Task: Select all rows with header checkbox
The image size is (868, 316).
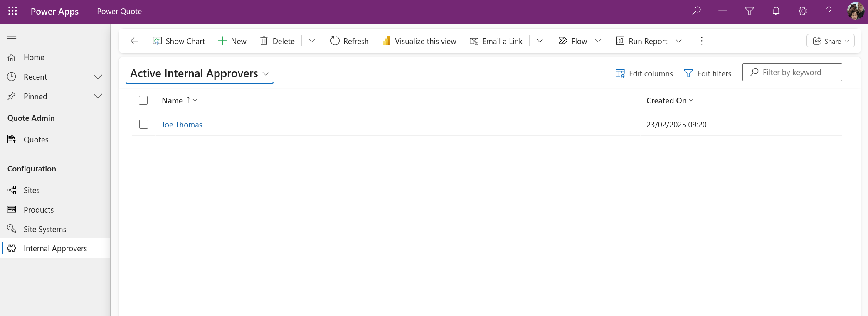Action: 143,100
